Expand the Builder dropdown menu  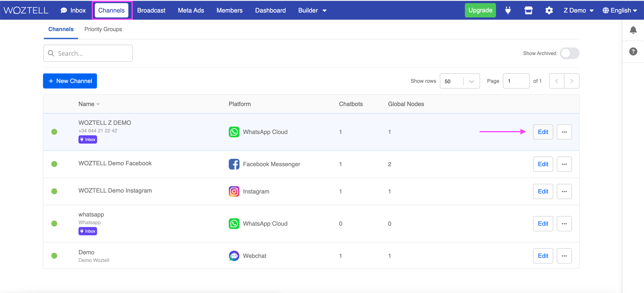pyautogui.click(x=312, y=10)
